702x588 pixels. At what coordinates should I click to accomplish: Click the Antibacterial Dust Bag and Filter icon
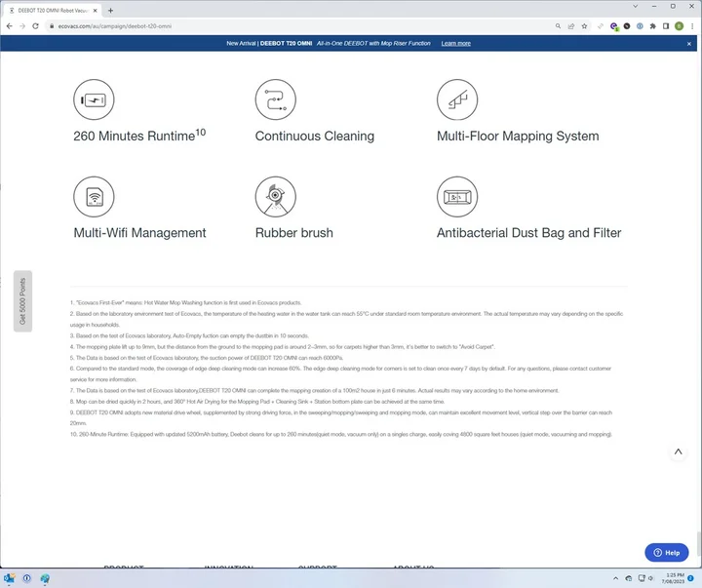[x=456, y=197]
